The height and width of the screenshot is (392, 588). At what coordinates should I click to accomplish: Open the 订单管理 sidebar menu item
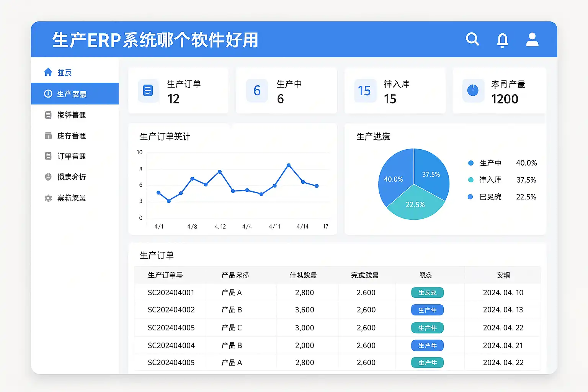[71, 156]
